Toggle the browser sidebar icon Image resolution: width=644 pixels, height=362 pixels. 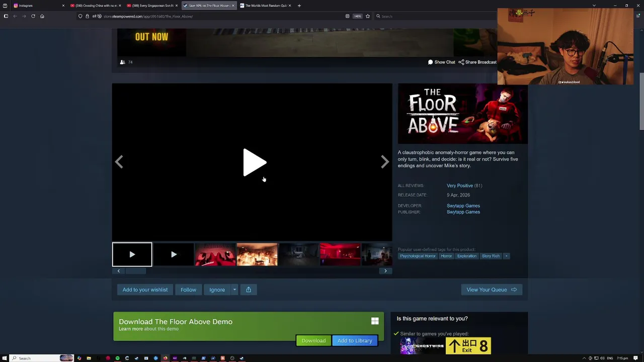(x=6, y=16)
